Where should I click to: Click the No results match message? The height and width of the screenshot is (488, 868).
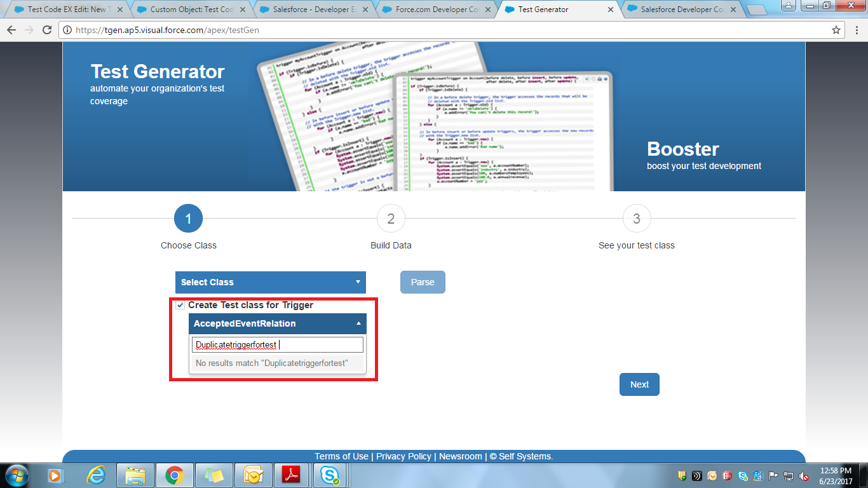pos(278,363)
